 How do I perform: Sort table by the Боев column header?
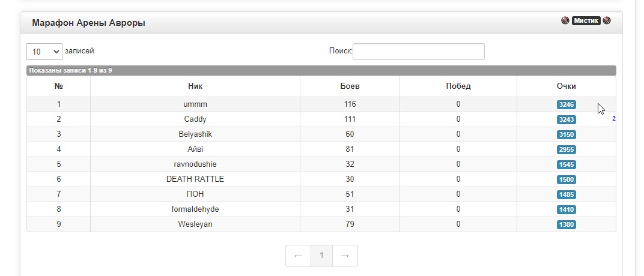tap(350, 86)
